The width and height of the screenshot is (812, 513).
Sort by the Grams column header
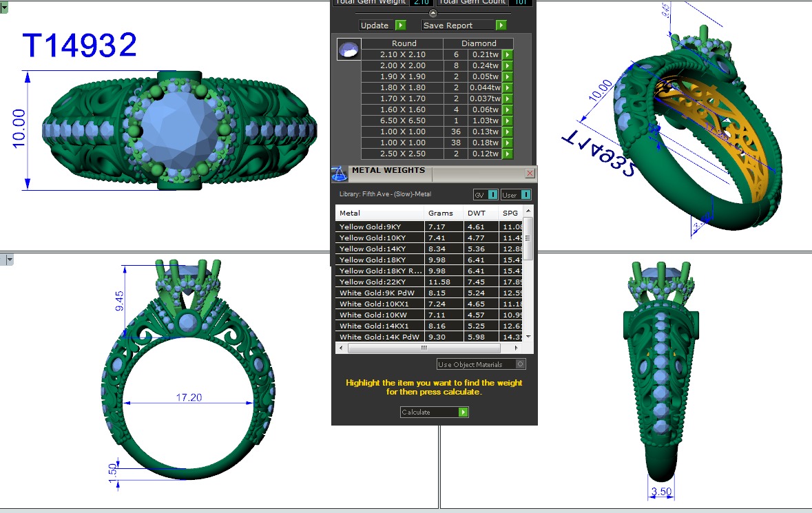pyautogui.click(x=441, y=213)
